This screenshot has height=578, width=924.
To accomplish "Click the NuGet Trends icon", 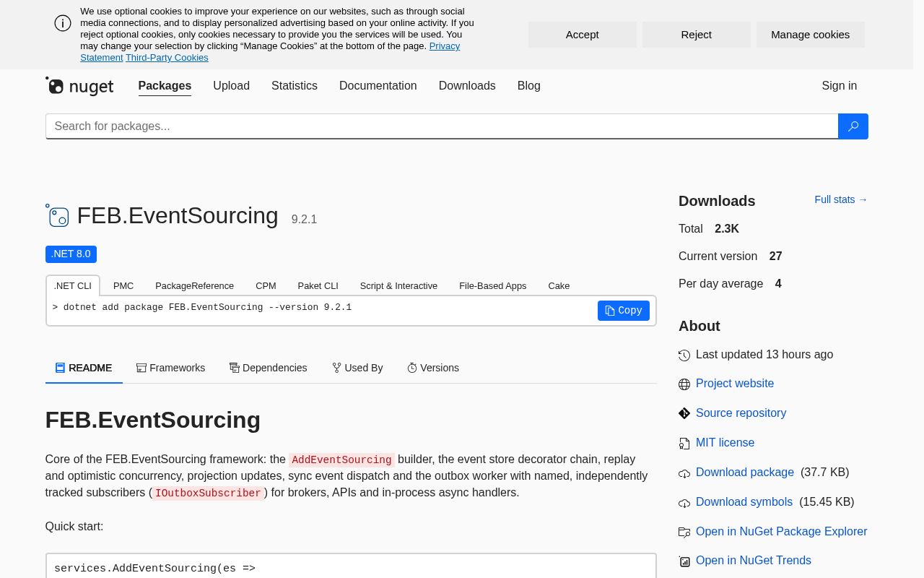I will click(x=684, y=561).
